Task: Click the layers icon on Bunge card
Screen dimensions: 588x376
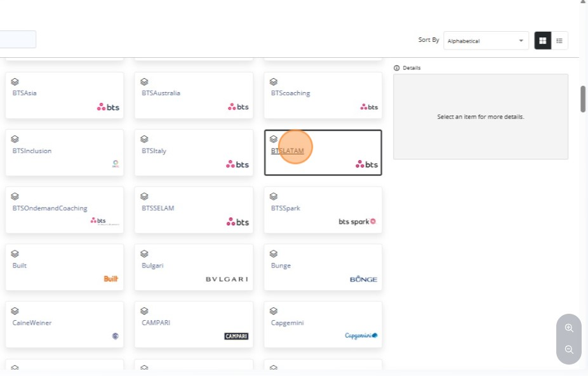Action: 274,253
